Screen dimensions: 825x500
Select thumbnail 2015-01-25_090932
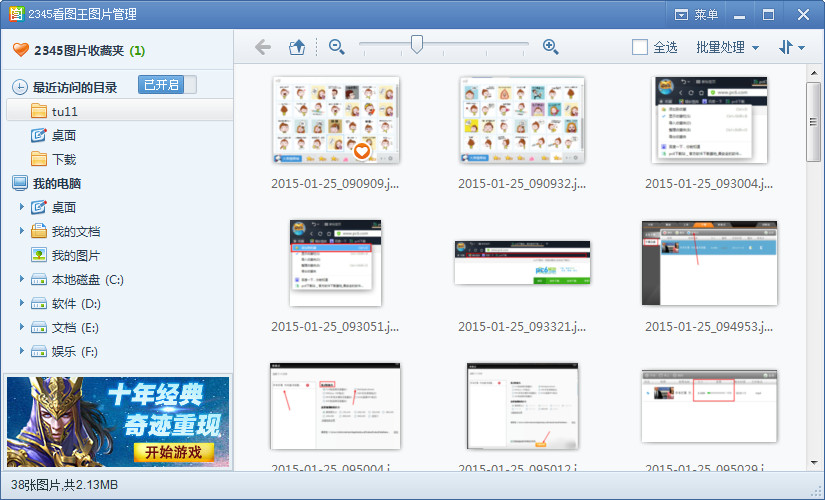tap(522, 120)
